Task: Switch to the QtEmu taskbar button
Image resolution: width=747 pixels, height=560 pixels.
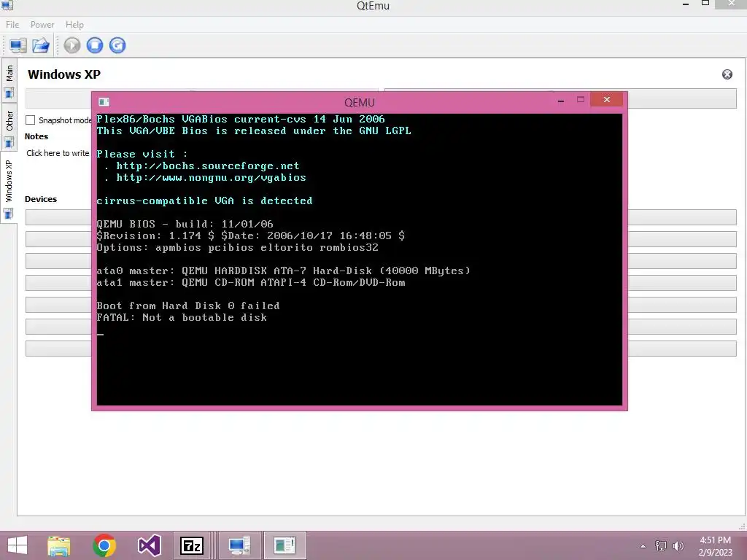Action: coord(239,545)
